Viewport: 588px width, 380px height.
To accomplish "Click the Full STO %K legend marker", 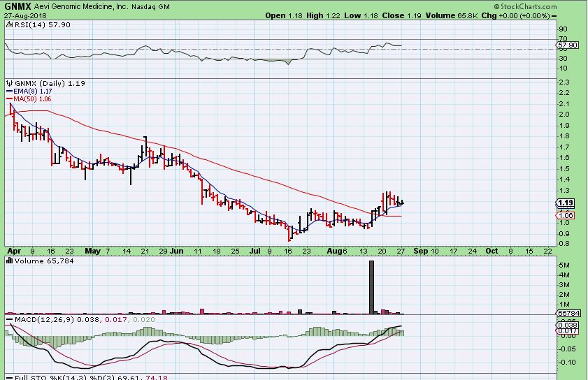I will click(8, 378).
